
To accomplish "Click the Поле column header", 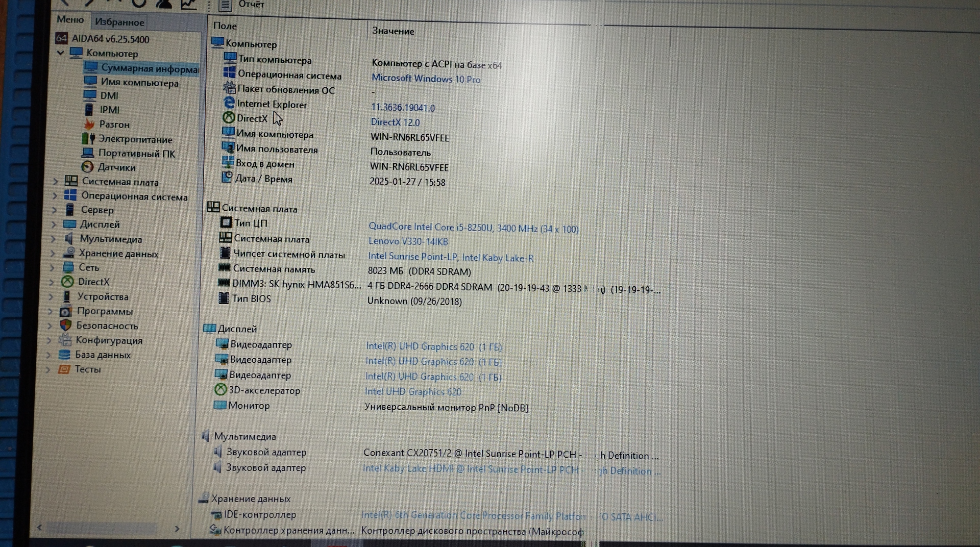I will pyautogui.click(x=225, y=26).
